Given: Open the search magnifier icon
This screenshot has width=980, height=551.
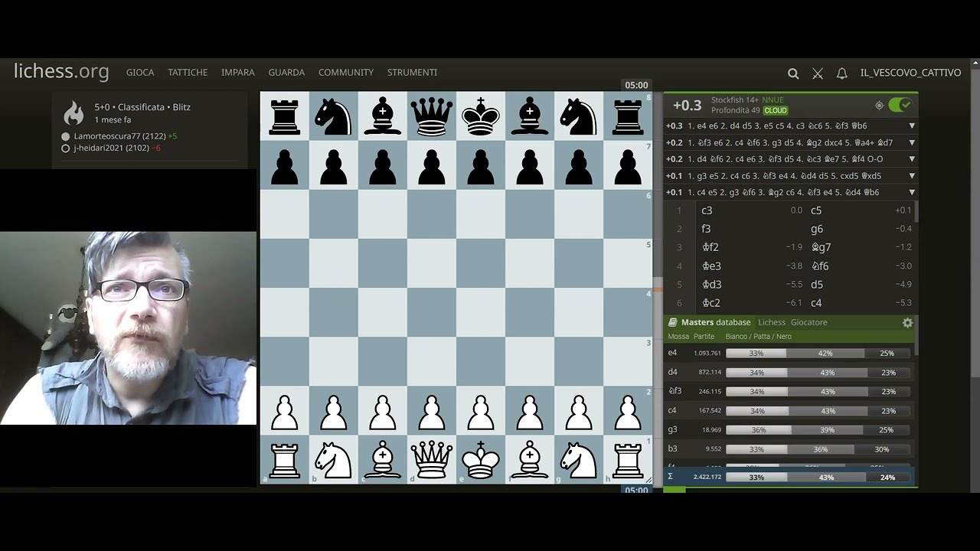Looking at the screenshot, I should point(793,73).
